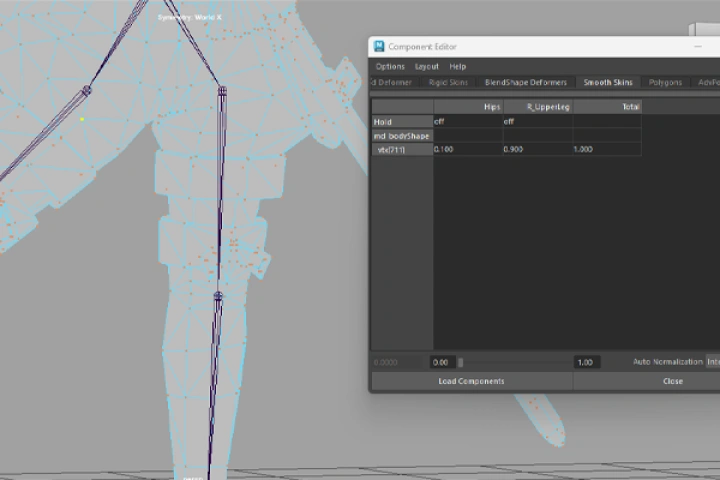
Task: Open the Layout menu
Action: (x=427, y=67)
